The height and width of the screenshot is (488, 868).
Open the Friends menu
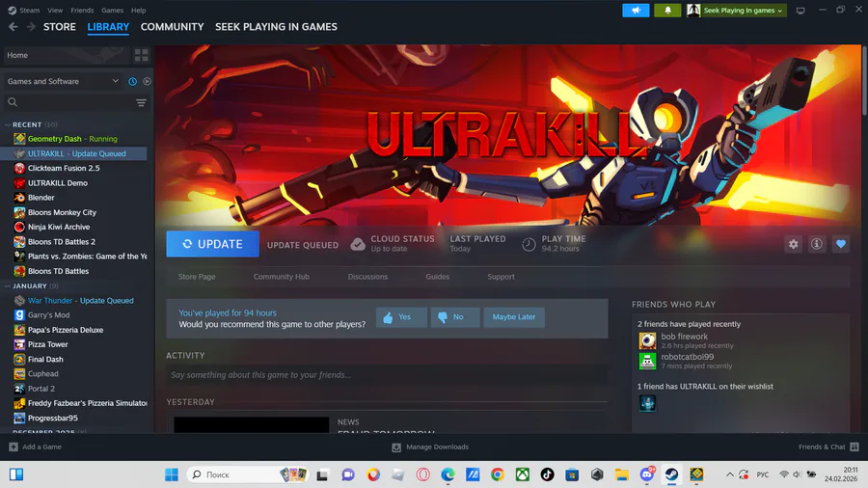click(x=82, y=10)
